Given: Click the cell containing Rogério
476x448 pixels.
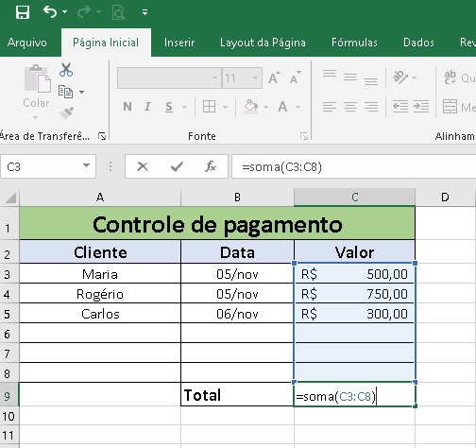Looking at the screenshot, I should point(100,294).
